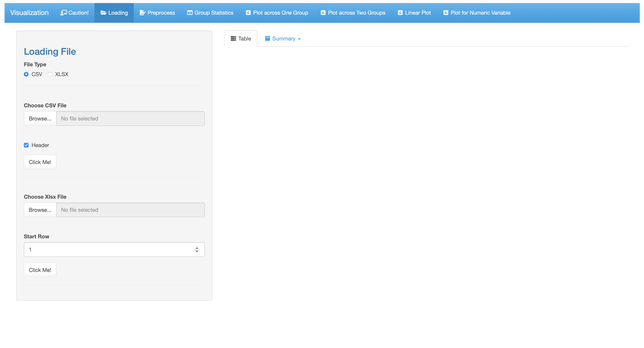Open the Preprocess navbar tab

157,13
